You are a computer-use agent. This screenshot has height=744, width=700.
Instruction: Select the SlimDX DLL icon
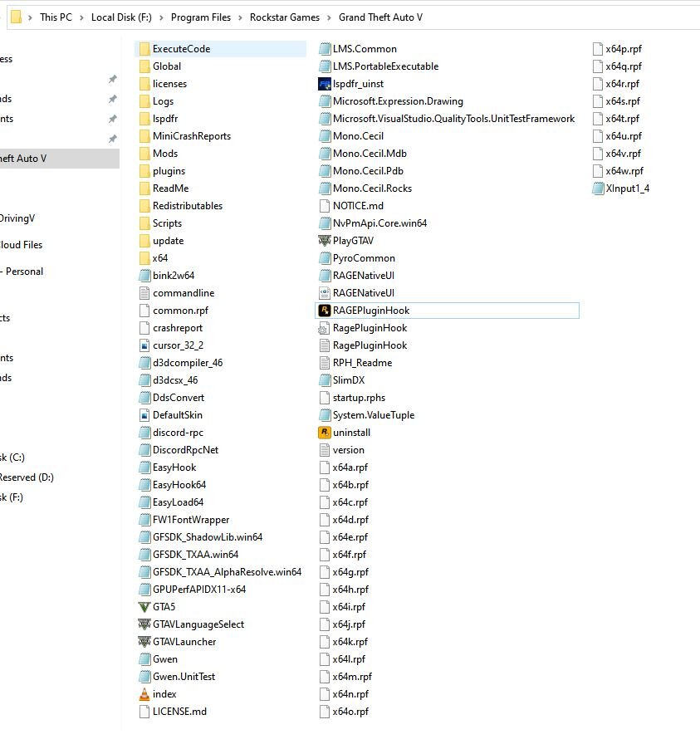[324, 380]
